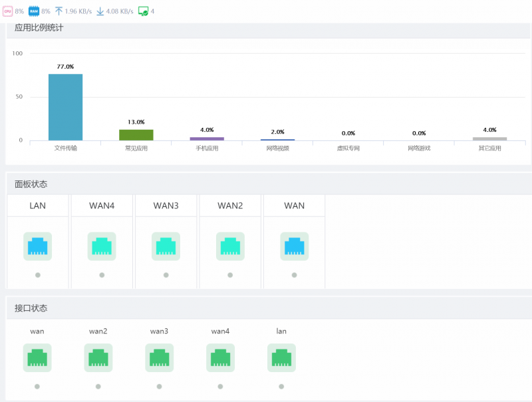The height and width of the screenshot is (402, 532).
Task: Open the wan3 interface status icon
Action: 160,358
